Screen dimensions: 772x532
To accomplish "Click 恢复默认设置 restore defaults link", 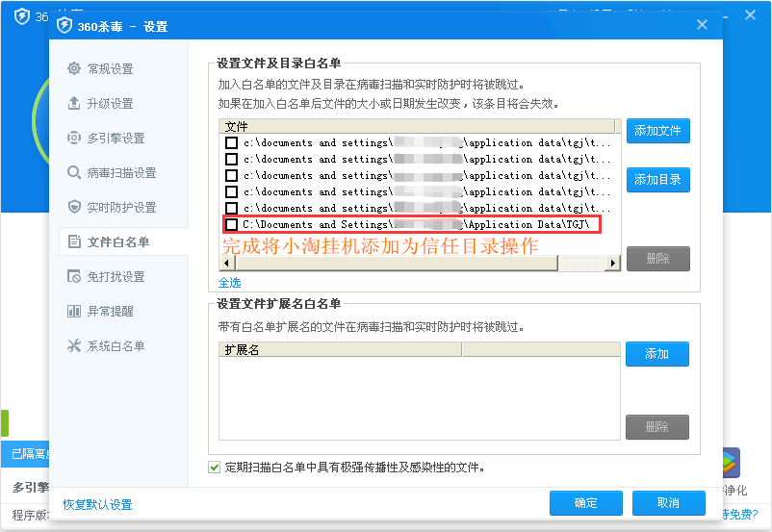I will click(97, 504).
